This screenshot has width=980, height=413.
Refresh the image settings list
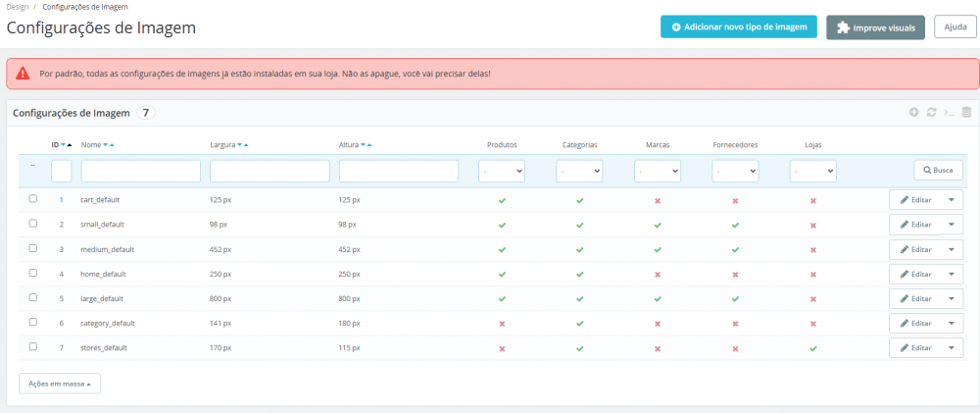931,113
